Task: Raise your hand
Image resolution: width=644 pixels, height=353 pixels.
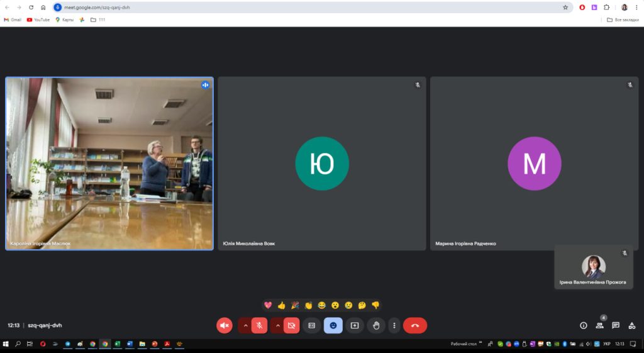Action: (x=376, y=325)
